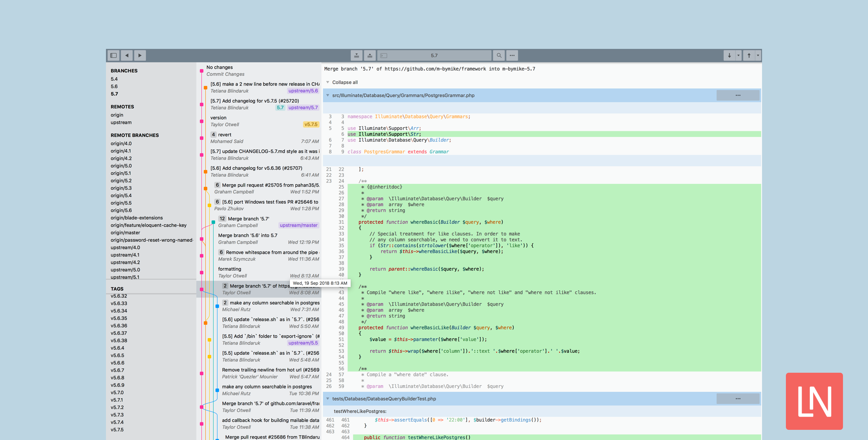Select commit 'Merge branch 5.6 into 5.7'
The height and width of the screenshot is (440, 868).
(x=259, y=239)
